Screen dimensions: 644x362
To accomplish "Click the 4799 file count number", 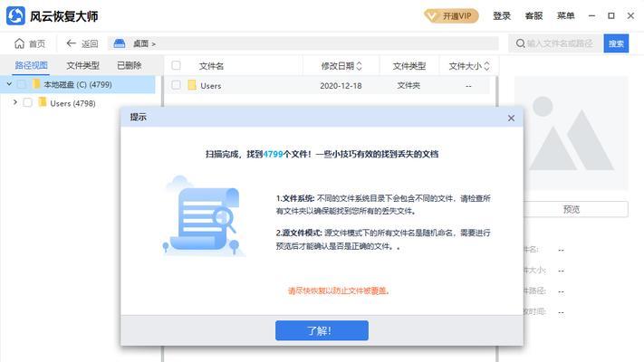I will [x=274, y=155].
